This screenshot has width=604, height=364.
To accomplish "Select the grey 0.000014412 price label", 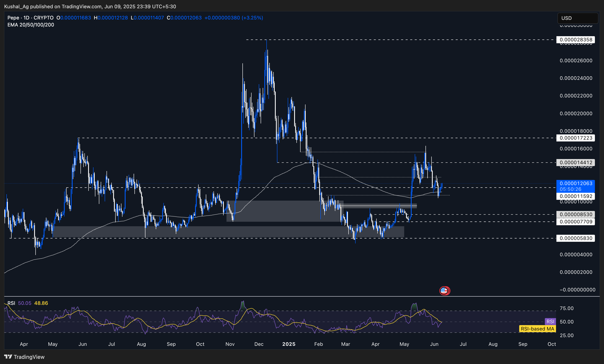I will [576, 163].
